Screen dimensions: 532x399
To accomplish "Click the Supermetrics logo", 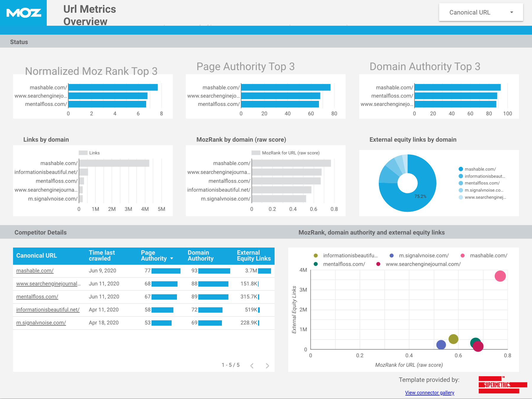I will point(502,385).
